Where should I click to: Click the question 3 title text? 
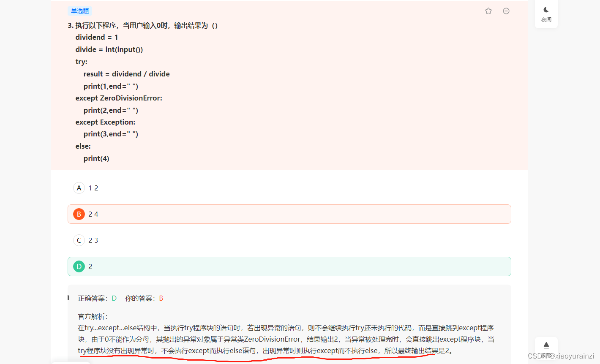[x=143, y=25]
